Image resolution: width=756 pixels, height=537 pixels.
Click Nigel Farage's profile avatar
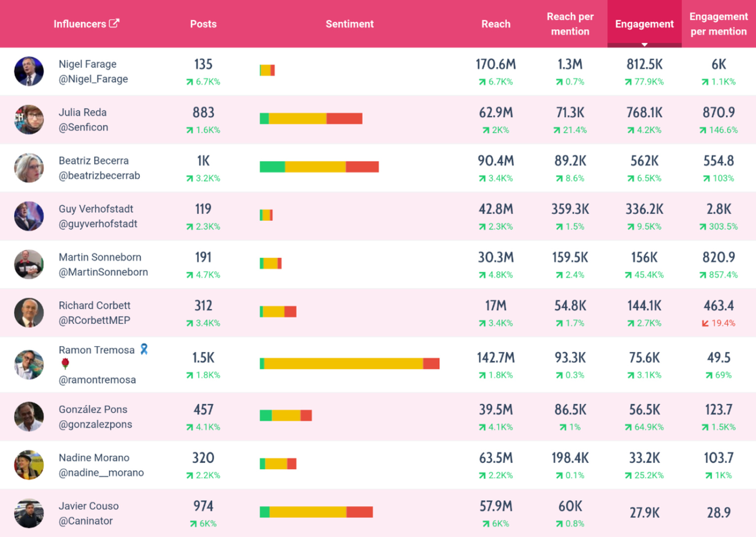[29, 71]
